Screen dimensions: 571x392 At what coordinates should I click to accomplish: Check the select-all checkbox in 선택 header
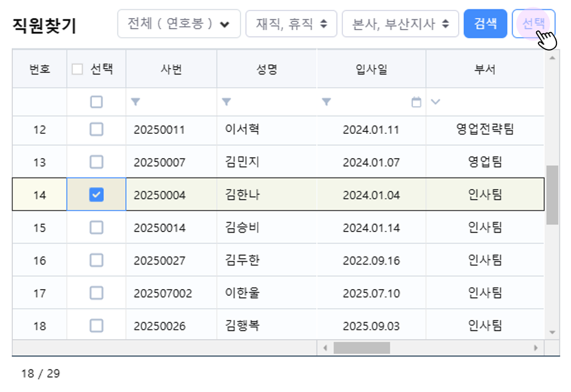pyautogui.click(x=77, y=69)
